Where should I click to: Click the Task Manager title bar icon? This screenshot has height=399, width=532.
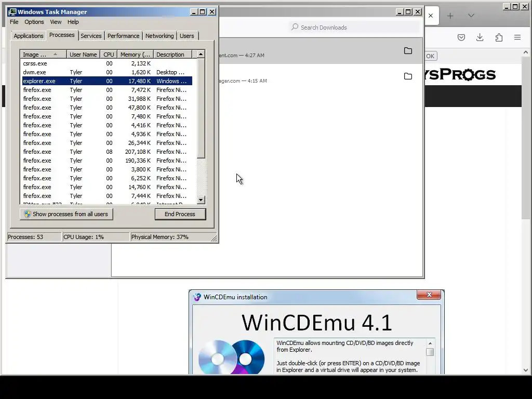12,12
